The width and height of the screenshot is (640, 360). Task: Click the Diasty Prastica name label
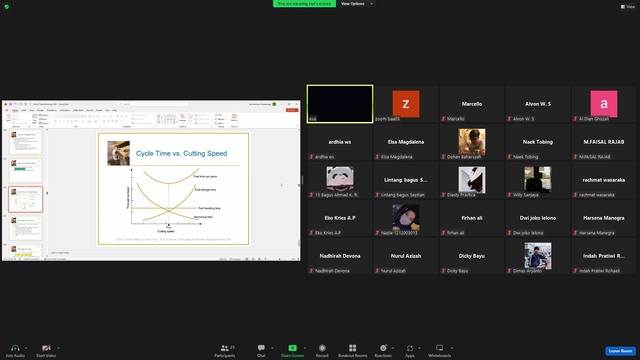pos(461,195)
